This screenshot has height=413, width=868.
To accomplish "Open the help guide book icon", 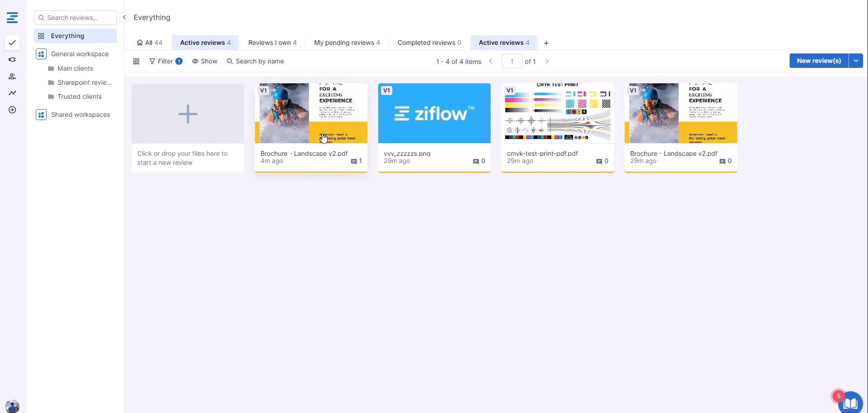I will pyautogui.click(x=850, y=403).
